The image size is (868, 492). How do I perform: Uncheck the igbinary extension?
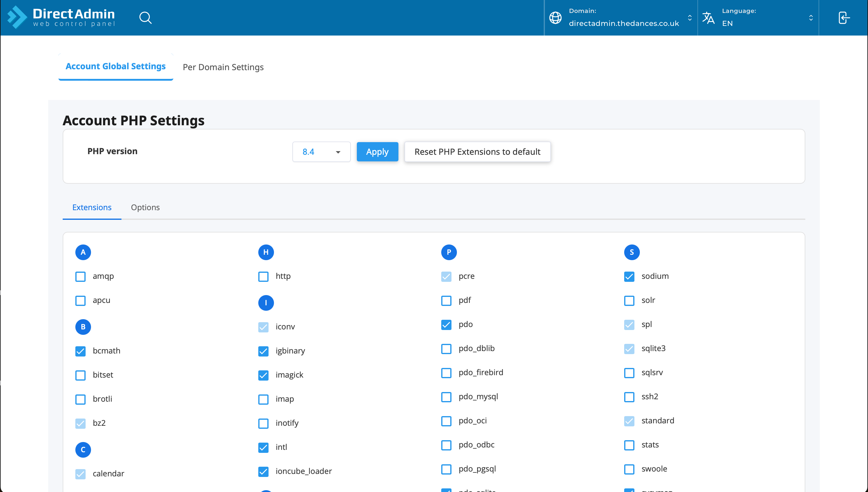point(263,351)
